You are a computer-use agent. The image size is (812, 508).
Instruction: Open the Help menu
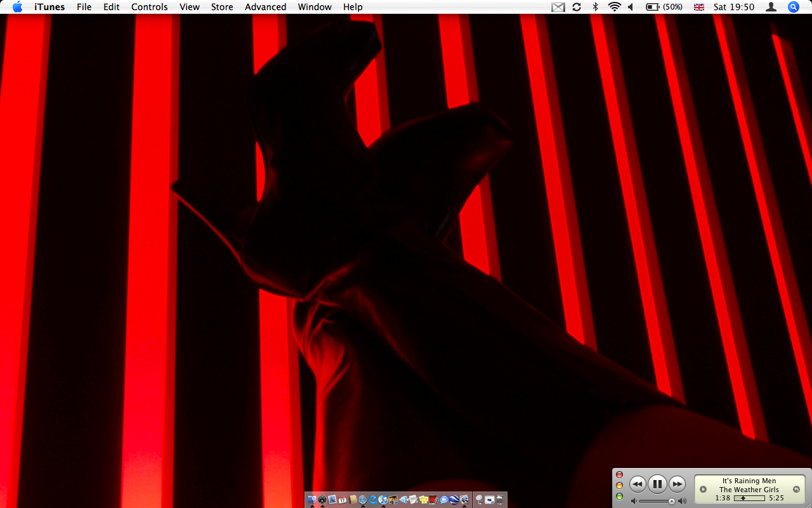pos(353,7)
